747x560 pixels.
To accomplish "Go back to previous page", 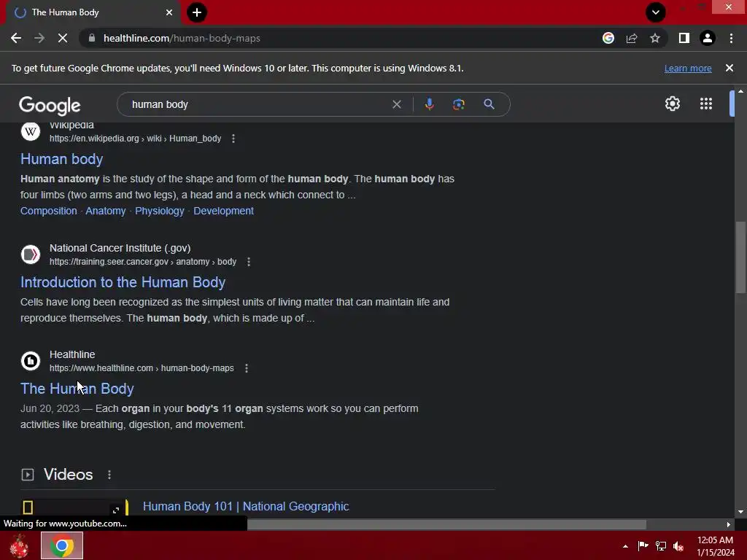I will coord(16,38).
